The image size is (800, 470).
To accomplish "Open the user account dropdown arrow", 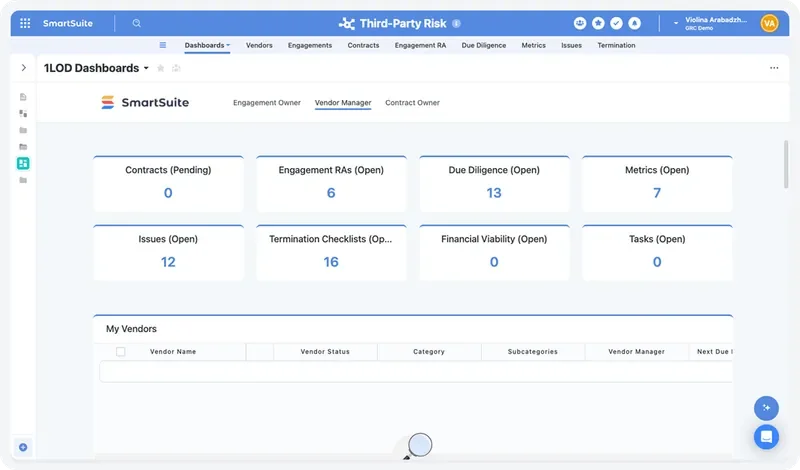I will click(x=676, y=23).
